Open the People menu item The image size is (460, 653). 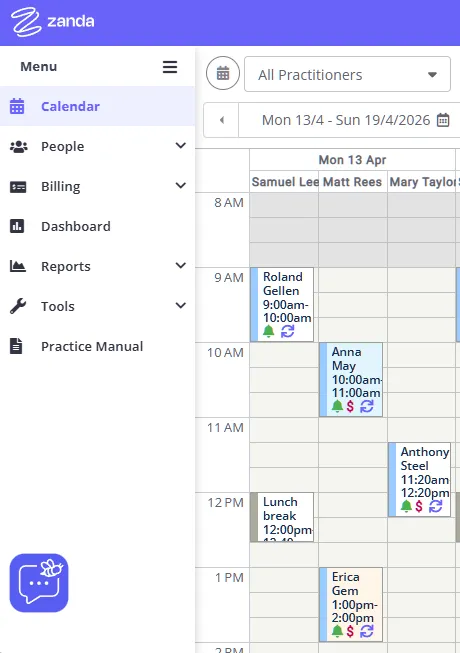coord(97,146)
